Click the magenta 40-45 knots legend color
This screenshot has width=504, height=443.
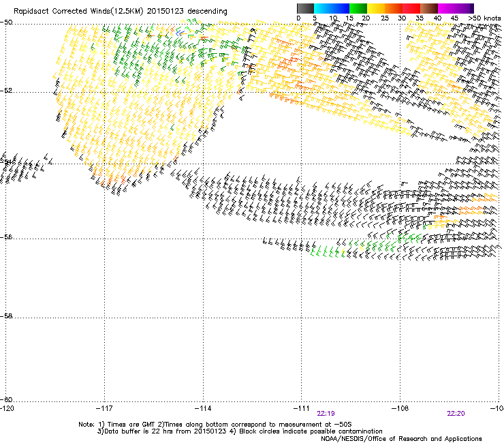coord(447,8)
